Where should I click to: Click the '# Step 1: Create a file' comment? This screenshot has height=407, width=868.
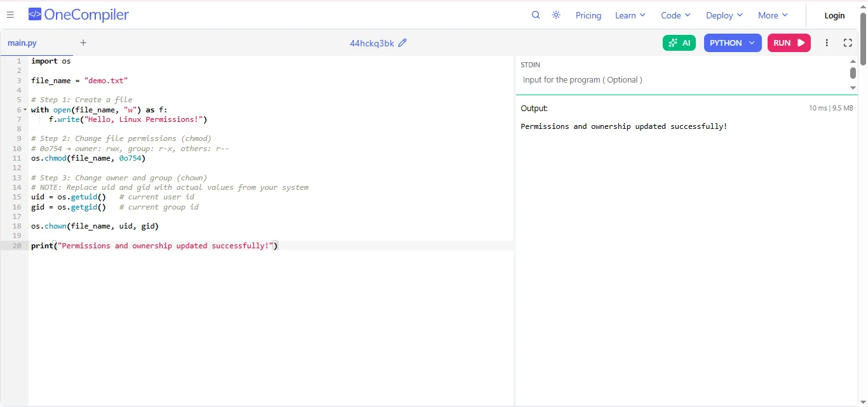pyautogui.click(x=81, y=100)
